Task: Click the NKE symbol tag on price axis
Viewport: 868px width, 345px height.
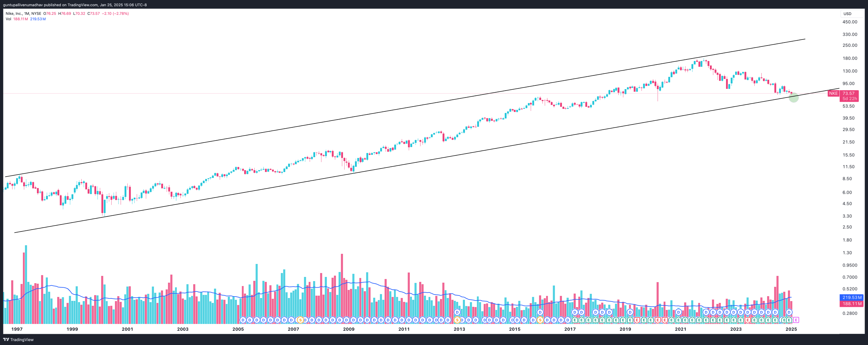Action: click(x=833, y=93)
